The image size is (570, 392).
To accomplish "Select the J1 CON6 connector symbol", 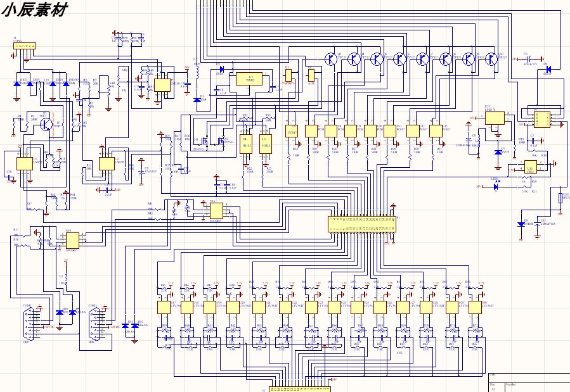I will [x=25, y=46].
